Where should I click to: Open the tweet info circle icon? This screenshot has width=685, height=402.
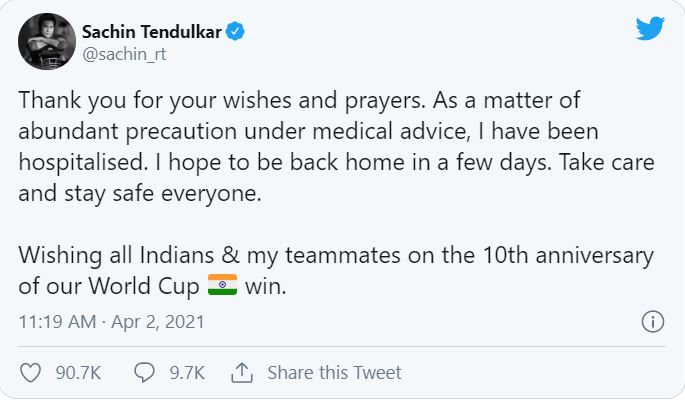click(653, 322)
